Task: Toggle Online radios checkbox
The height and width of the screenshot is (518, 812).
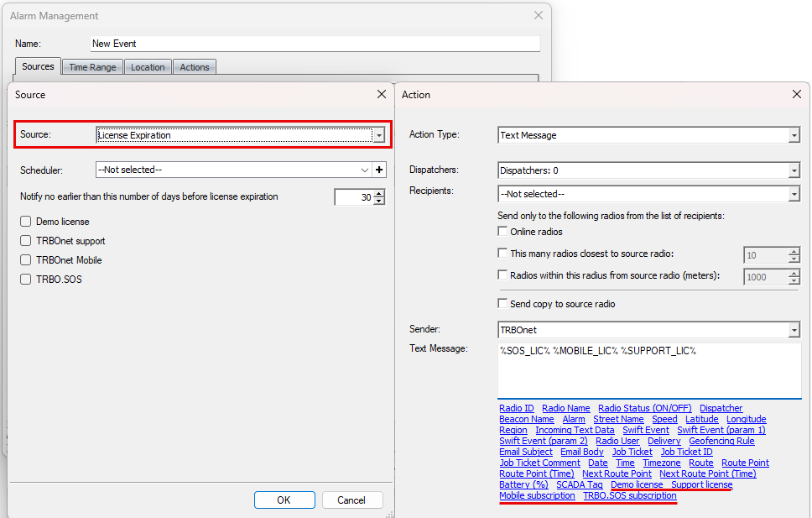Action: (x=503, y=232)
